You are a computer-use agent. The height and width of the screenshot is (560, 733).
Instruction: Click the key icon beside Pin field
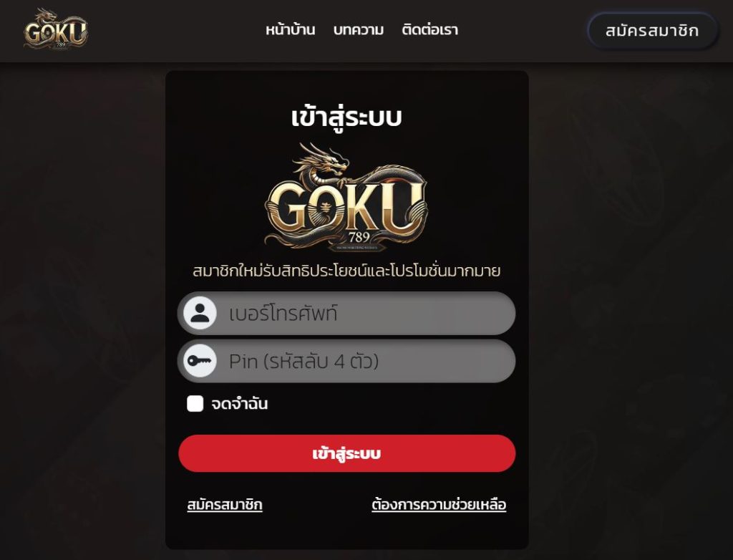200,361
